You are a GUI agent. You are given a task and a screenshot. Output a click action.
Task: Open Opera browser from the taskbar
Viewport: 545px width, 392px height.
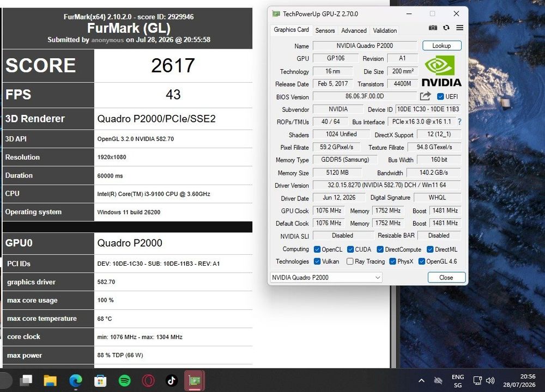point(148,381)
